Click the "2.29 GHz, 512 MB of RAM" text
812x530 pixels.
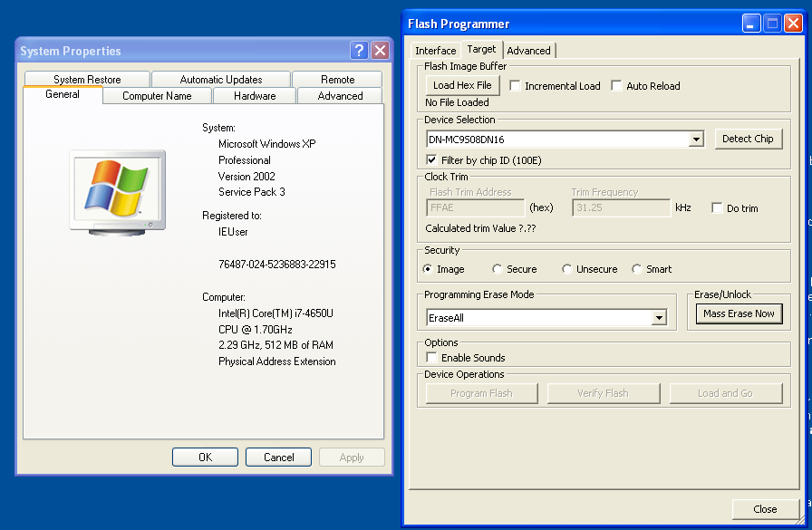[x=275, y=344]
